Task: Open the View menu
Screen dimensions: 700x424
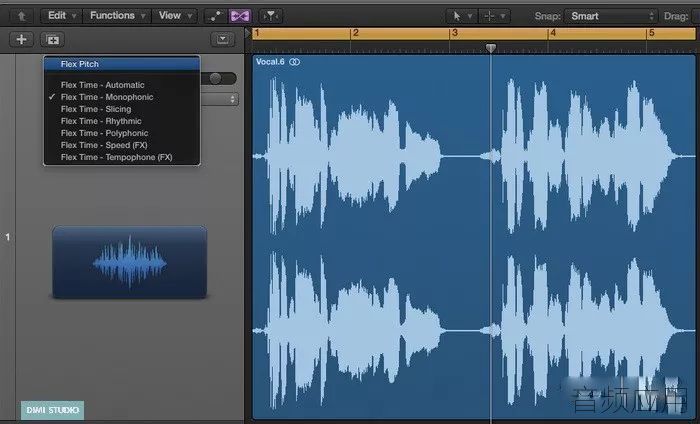Action: (x=175, y=16)
